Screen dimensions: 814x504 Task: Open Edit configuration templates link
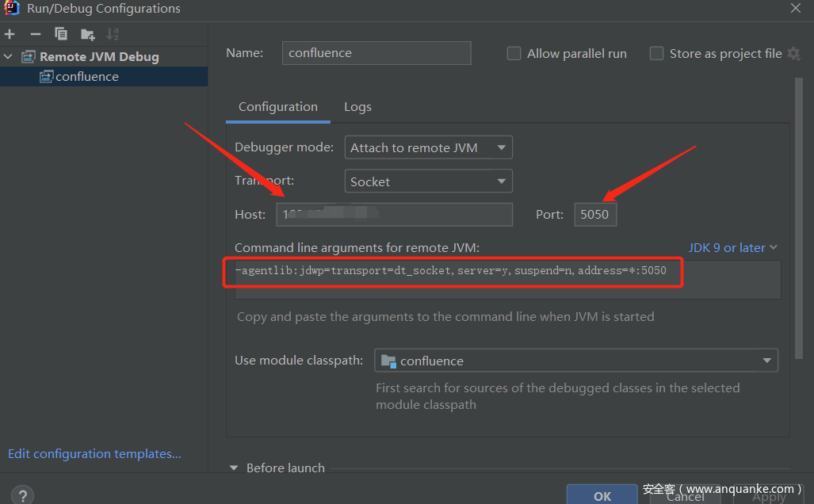(x=94, y=454)
